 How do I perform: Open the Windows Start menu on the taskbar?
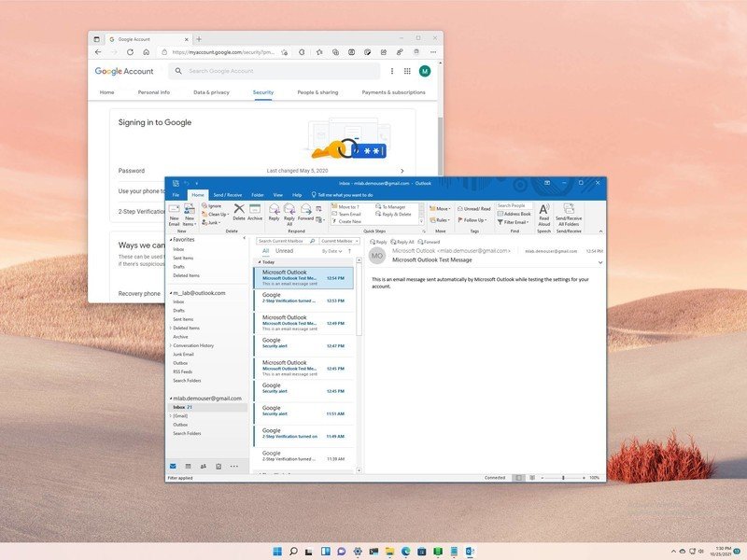click(x=277, y=552)
